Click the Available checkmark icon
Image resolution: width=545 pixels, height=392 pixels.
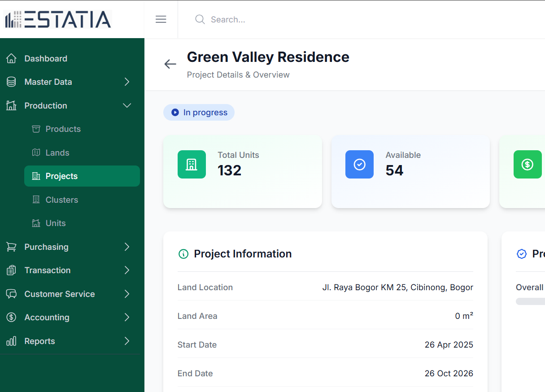359,165
